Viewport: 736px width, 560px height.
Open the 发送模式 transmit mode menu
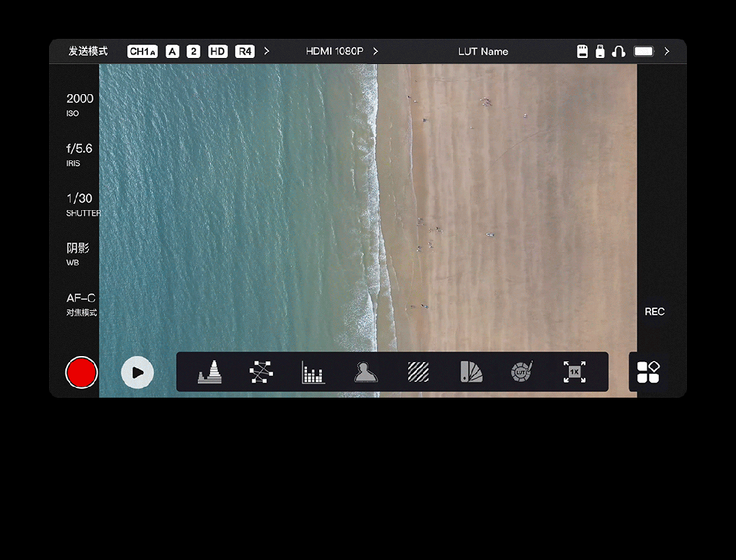point(88,51)
